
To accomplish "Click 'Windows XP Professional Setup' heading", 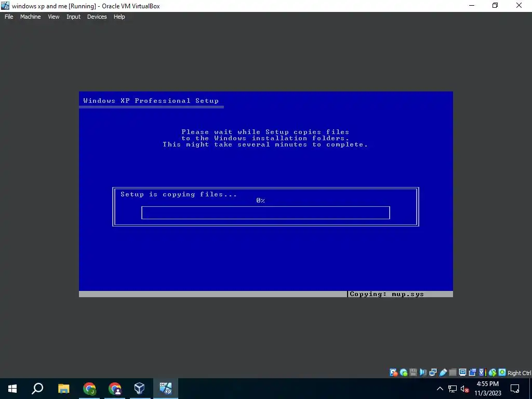I will (x=151, y=101).
